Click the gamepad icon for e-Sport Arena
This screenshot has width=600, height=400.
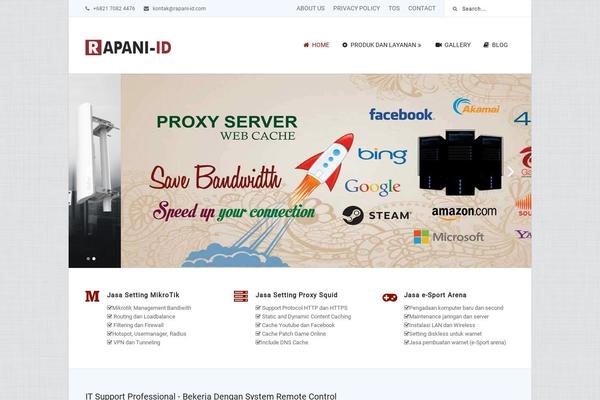point(390,297)
